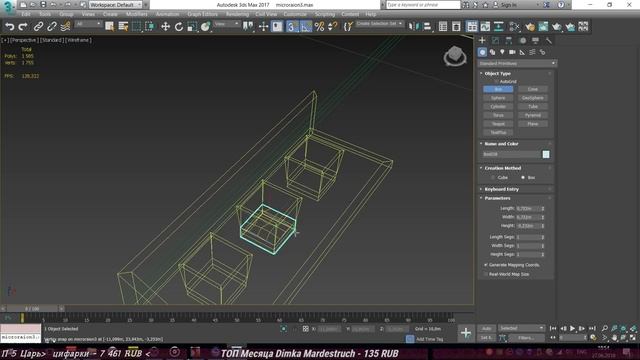The image size is (640, 360).
Task: Open selection filter All dropdown
Action: (x=88, y=24)
